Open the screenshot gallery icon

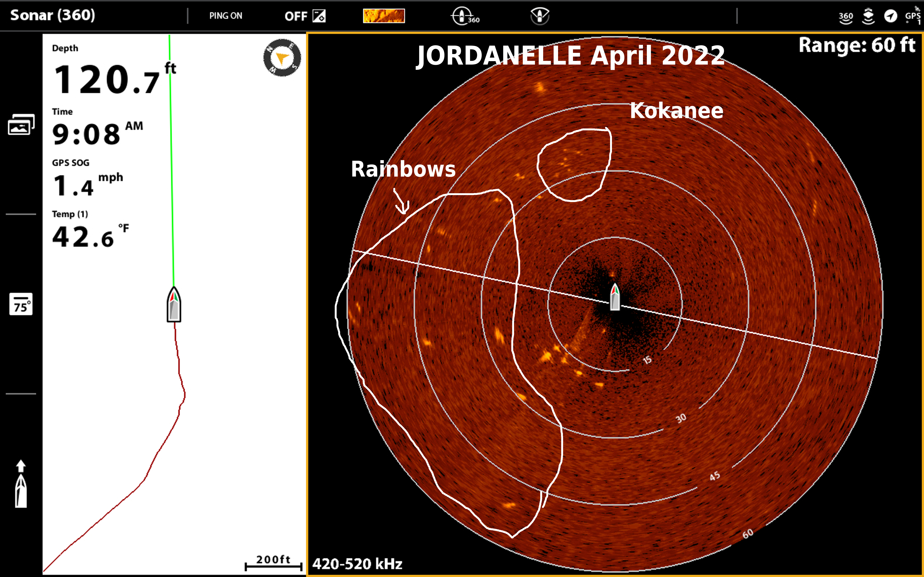pyautogui.click(x=21, y=124)
